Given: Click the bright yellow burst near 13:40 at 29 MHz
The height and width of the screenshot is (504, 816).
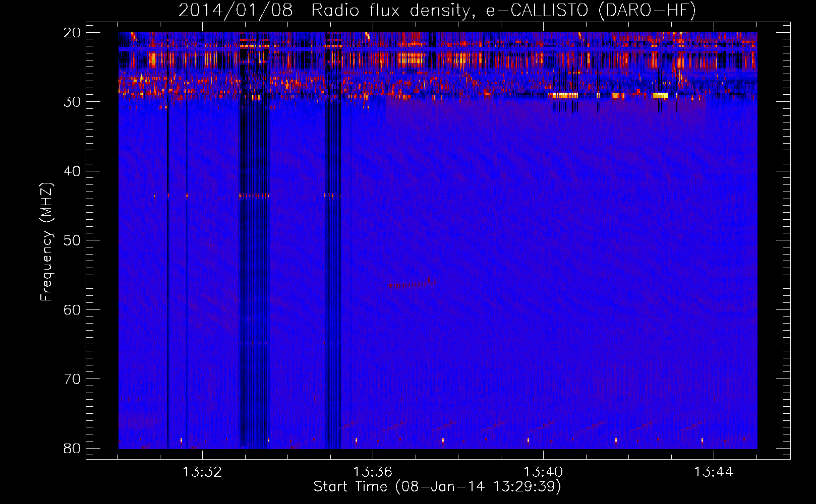Looking at the screenshot, I should click(x=565, y=95).
